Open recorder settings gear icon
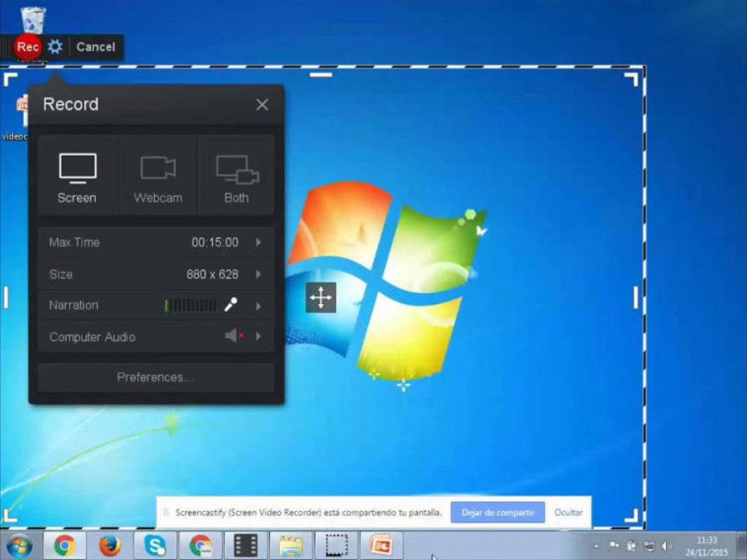The image size is (747, 560). tap(55, 47)
